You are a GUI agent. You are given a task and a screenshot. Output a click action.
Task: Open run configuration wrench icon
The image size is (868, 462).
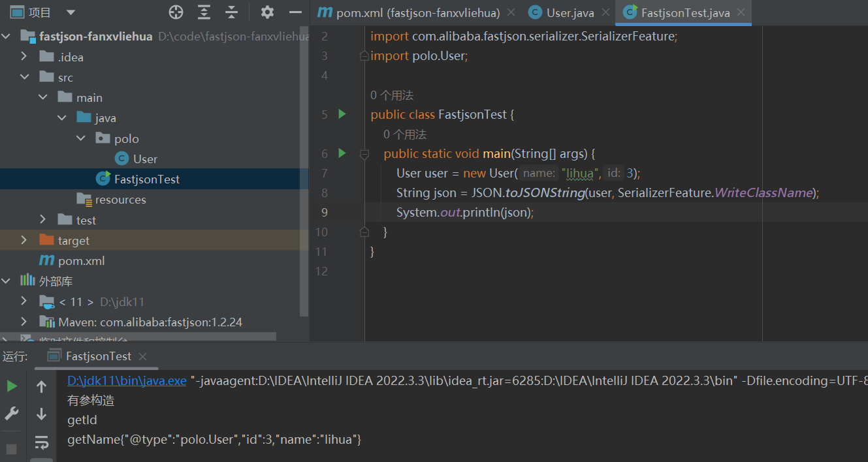tap(12, 413)
